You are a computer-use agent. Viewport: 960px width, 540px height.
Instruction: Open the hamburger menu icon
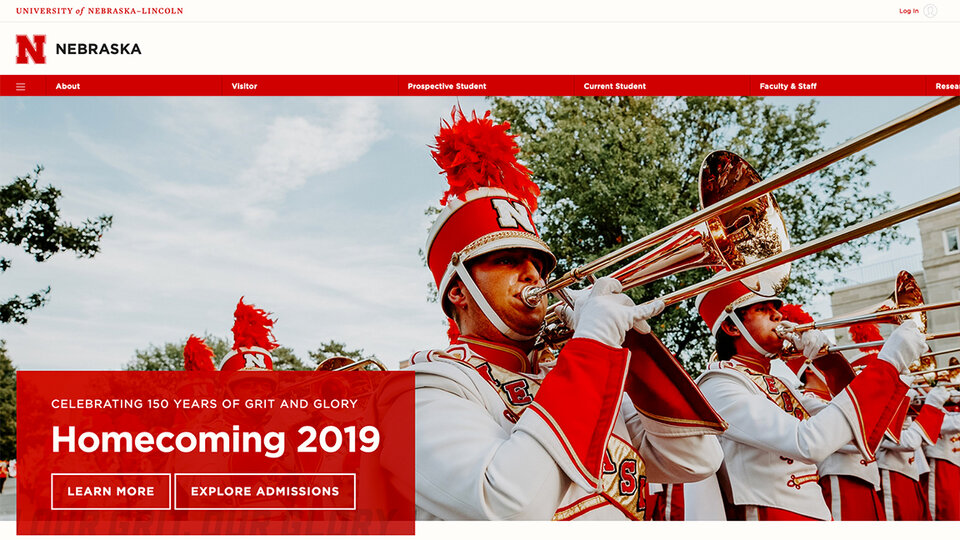[21, 86]
